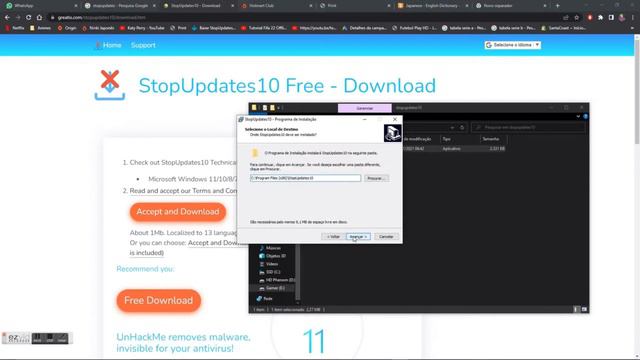
Task: Open the Tutorial Fifa 22 bookmark
Action: pyautogui.click(x=264, y=28)
